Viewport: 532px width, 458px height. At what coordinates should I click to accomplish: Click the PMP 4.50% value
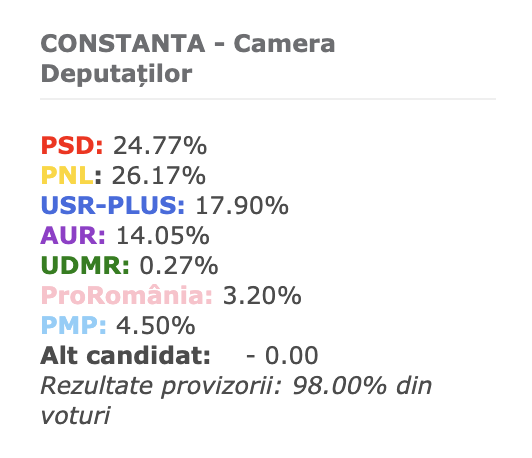[156, 325]
